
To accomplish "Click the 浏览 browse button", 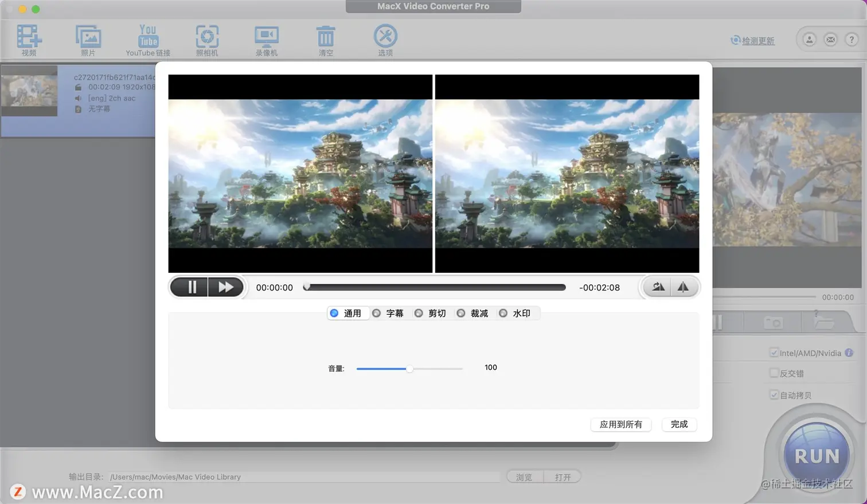I will 524,476.
